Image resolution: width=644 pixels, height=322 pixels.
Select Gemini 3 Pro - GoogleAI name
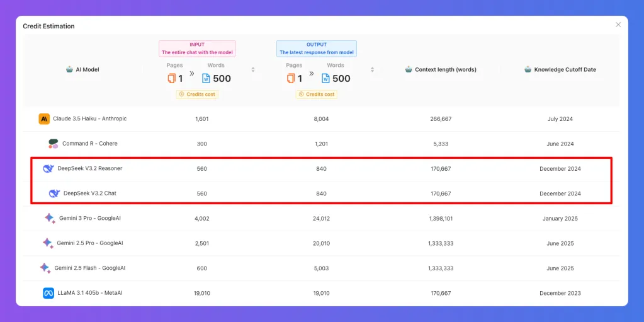(x=90, y=218)
